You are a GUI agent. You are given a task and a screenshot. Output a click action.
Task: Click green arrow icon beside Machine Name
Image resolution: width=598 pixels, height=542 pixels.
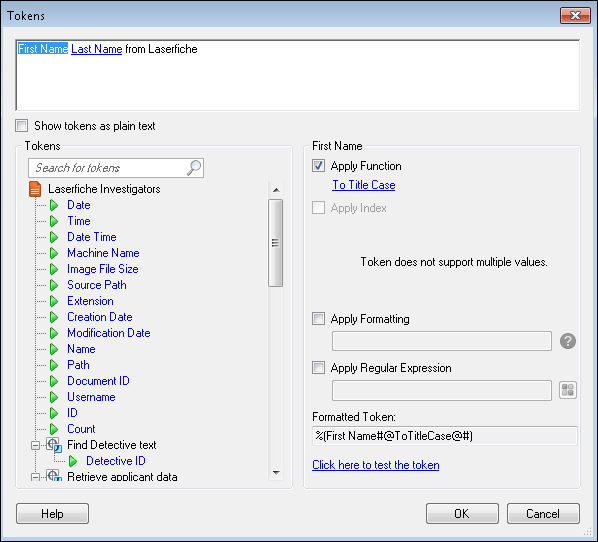tap(54, 253)
